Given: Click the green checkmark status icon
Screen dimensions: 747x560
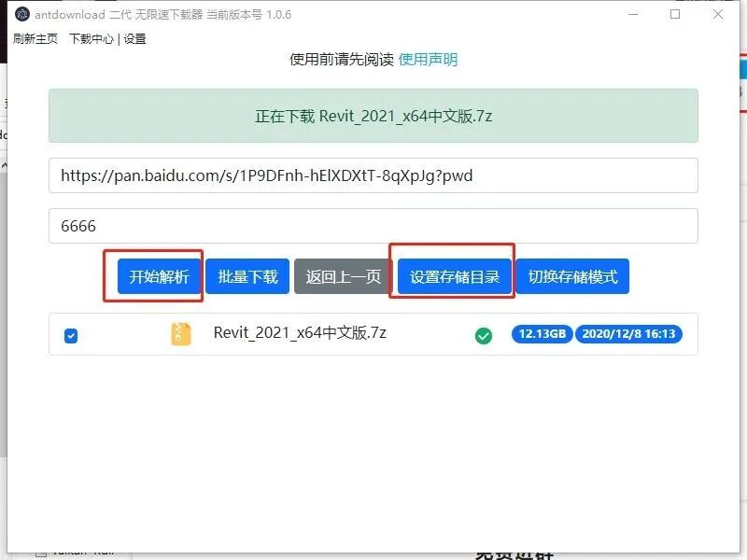Looking at the screenshot, I should (x=484, y=336).
